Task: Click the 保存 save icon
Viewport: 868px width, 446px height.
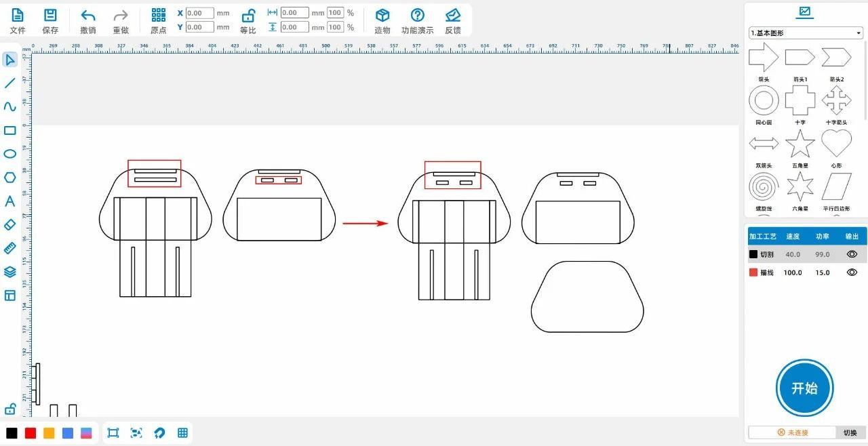Action: pyautogui.click(x=50, y=16)
